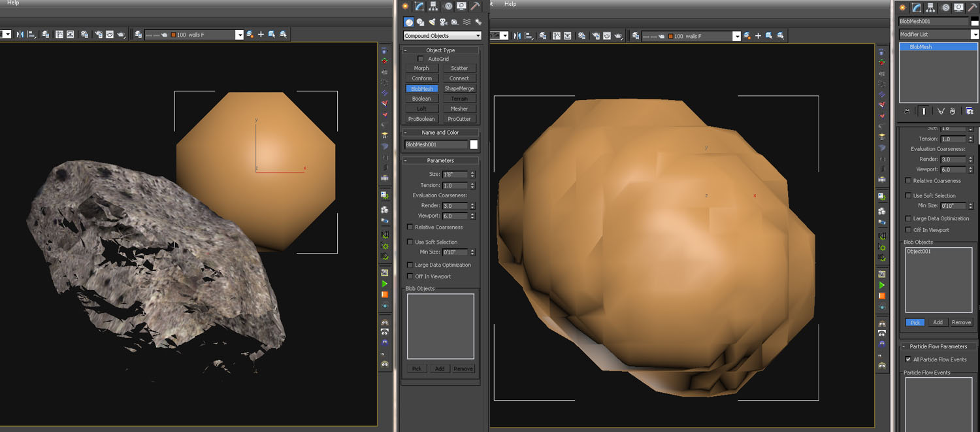This screenshot has height=432, width=980.
Task: Enable Relative Coarseness in the Create panel
Action: click(x=410, y=227)
